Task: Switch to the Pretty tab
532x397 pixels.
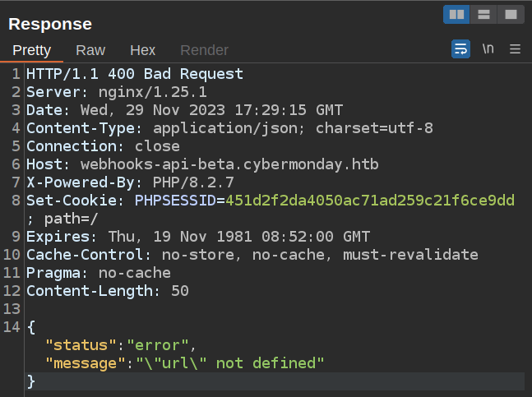Action: [32, 50]
